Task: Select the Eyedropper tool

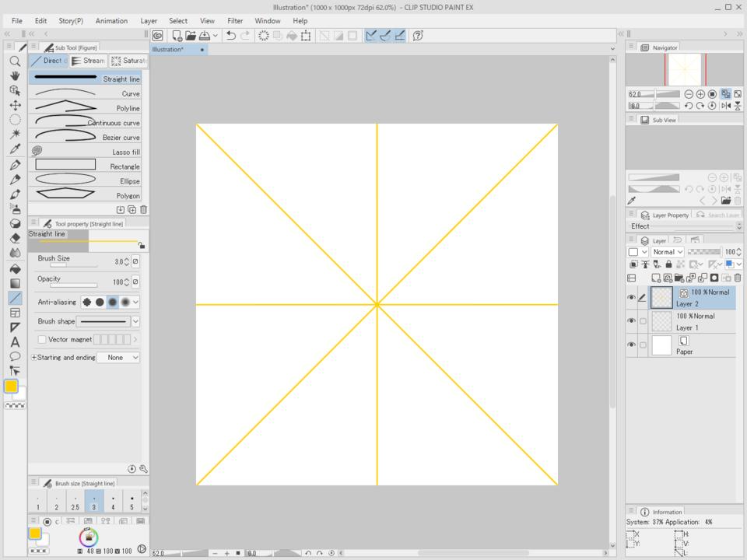Action: point(15,149)
